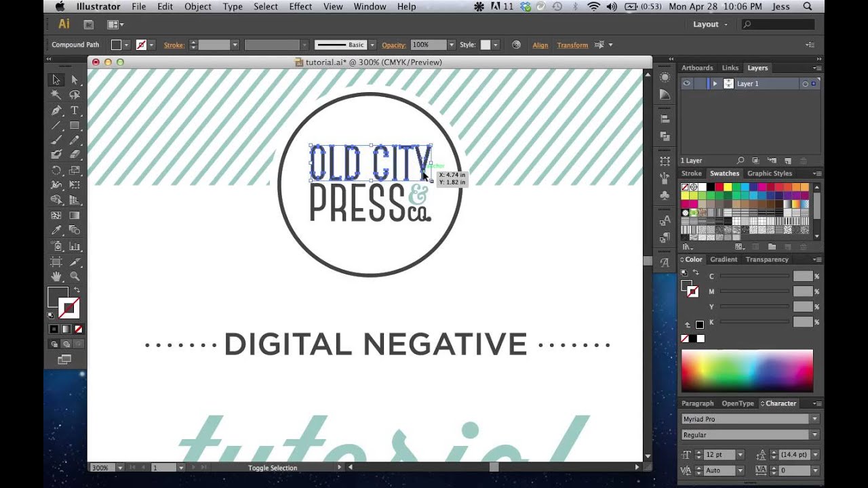
Task: Open the Object menu
Action: pos(198,6)
